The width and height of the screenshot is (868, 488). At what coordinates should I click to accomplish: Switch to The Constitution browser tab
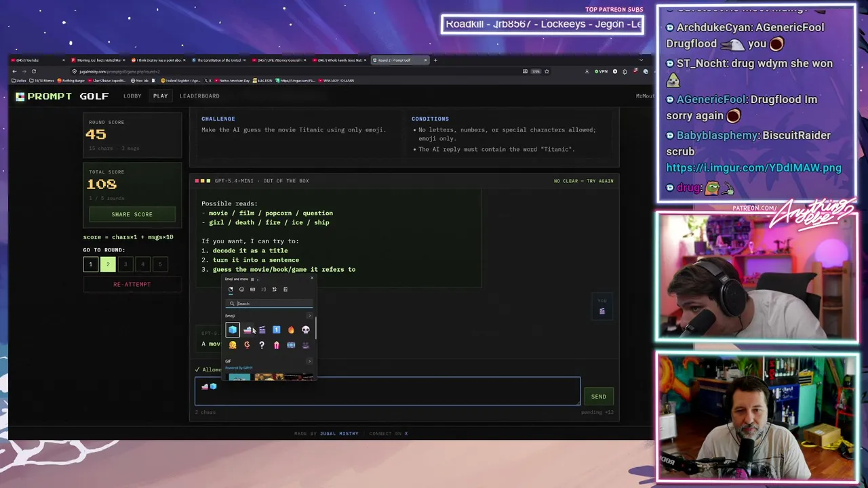[218, 60]
